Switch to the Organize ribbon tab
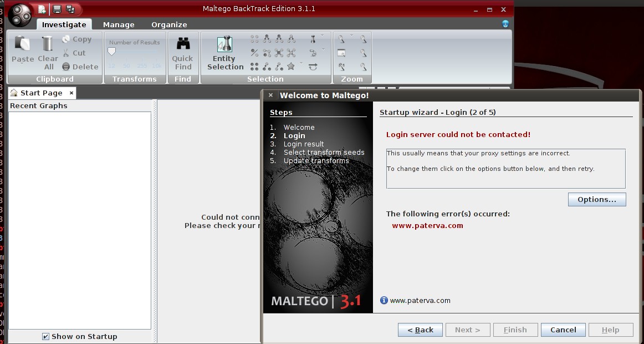 (x=169, y=24)
